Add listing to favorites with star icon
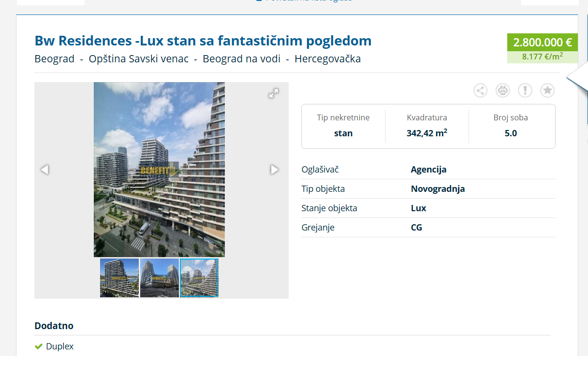588x376 pixels. tap(547, 90)
